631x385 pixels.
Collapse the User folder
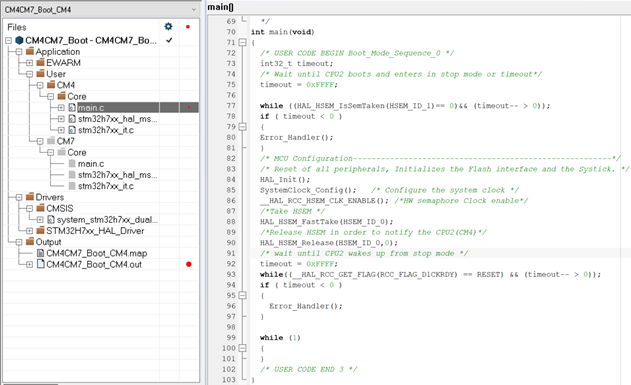(x=29, y=74)
